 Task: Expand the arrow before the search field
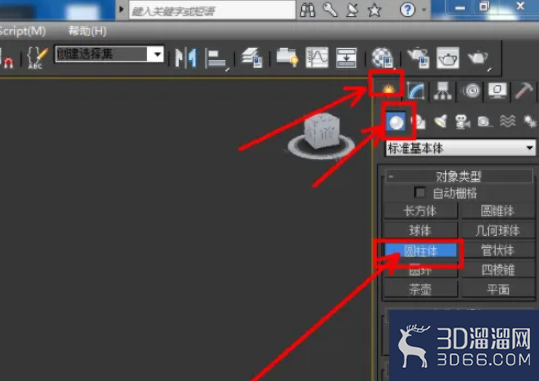(x=121, y=9)
